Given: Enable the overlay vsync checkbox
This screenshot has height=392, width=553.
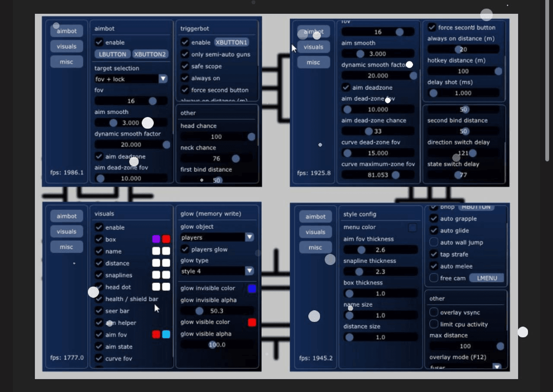Looking at the screenshot, I should coord(434,312).
